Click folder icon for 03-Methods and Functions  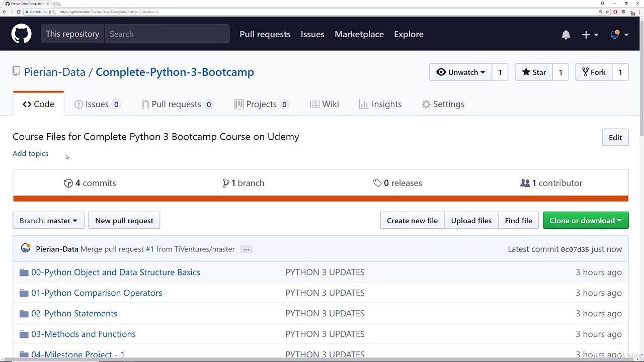(x=24, y=334)
